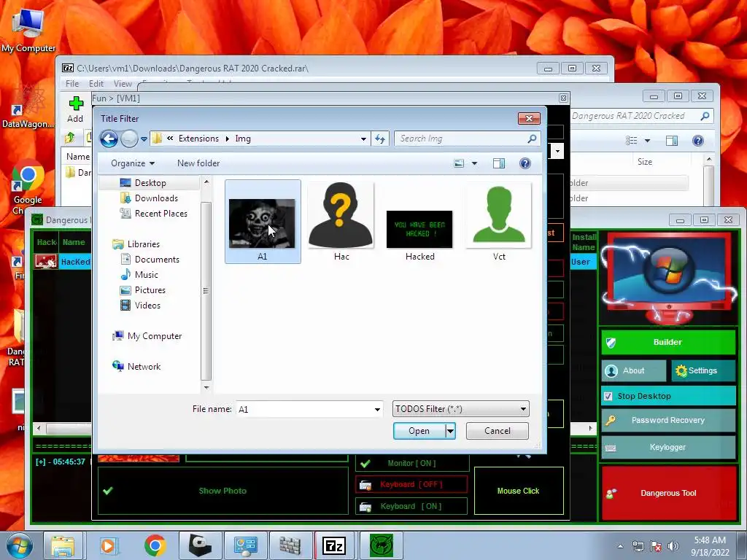747x560 pixels.
Task: Select Network in the navigation pane
Action: [144, 367]
